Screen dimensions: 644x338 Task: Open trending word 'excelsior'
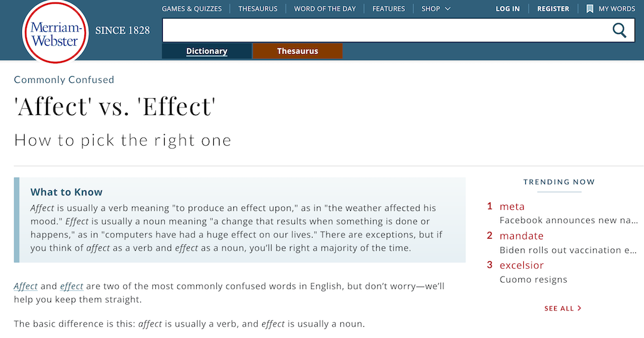click(521, 265)
